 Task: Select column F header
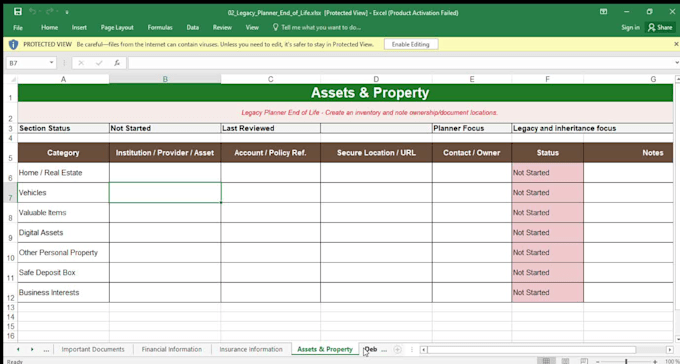click(548, 79)
